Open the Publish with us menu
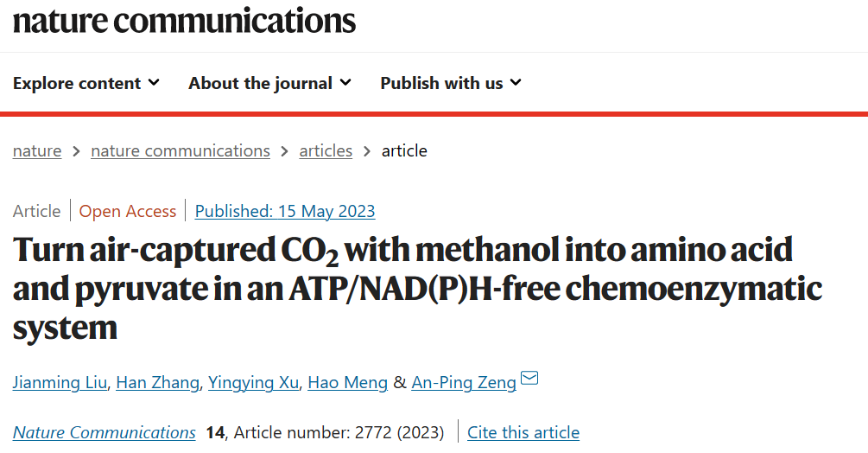 [x=451, y=83]
